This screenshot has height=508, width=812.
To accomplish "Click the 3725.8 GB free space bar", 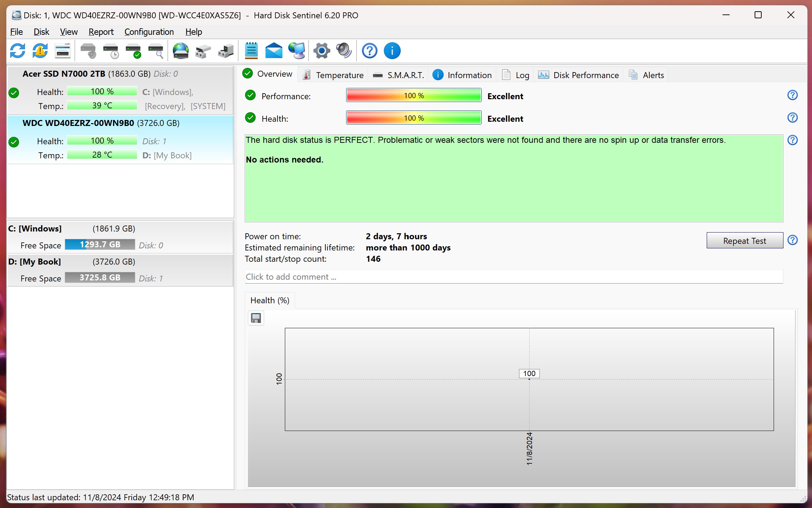I will tap(100, 278).
